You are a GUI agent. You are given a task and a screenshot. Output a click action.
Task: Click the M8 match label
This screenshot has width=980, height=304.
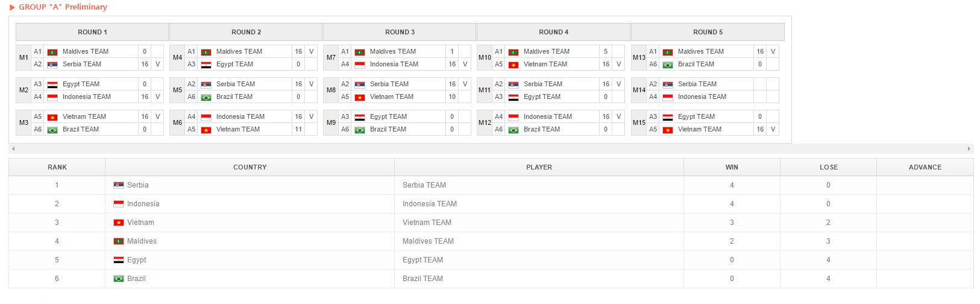pos(331,90)
